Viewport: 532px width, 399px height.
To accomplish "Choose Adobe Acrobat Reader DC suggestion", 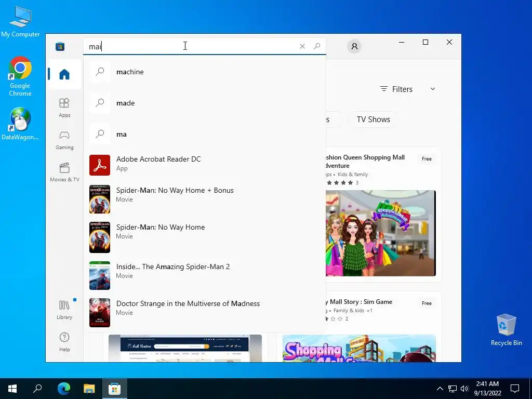I will pos(205,165).
